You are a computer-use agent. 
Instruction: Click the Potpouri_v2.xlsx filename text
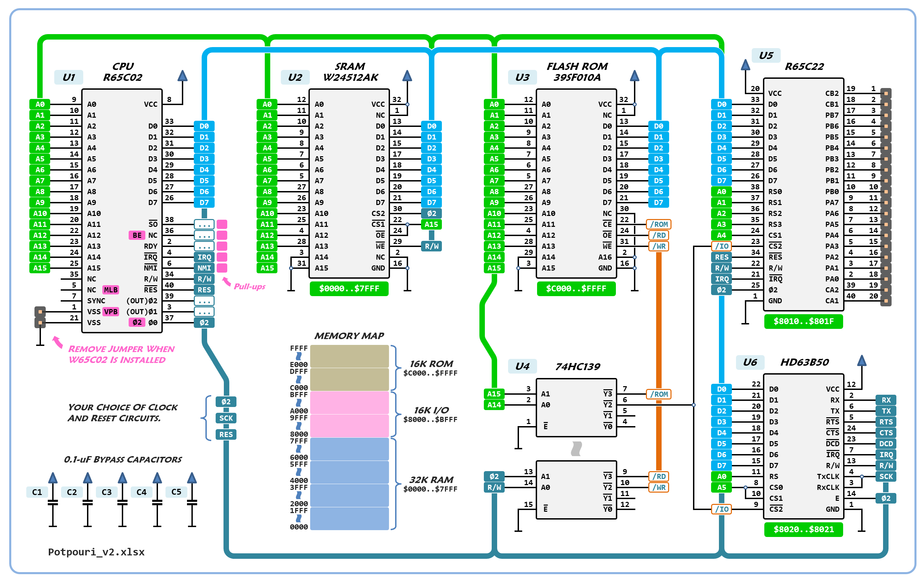(x=96, y=552)
